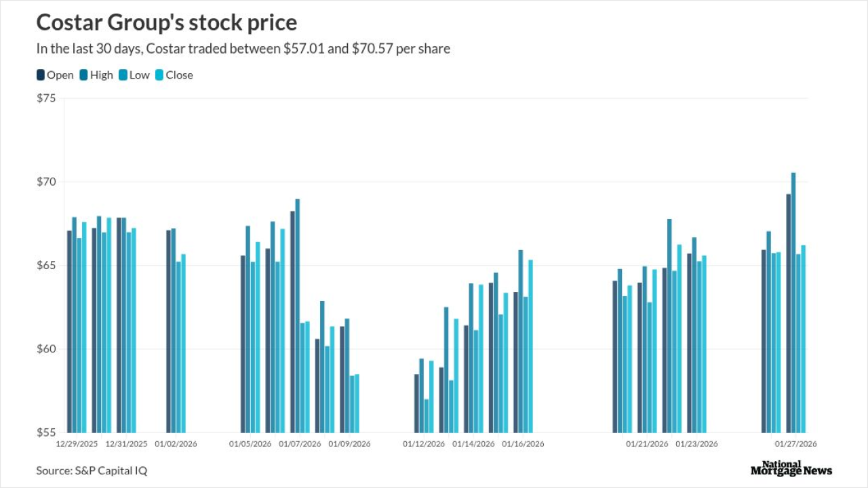Select the 12/29/2025 x-axis date label

pos(77,444)
